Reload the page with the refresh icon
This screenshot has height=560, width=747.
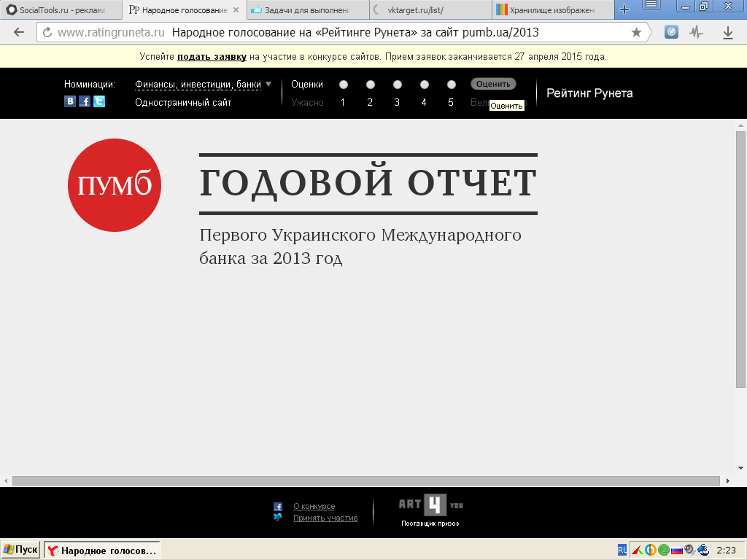tap(47, 32)
